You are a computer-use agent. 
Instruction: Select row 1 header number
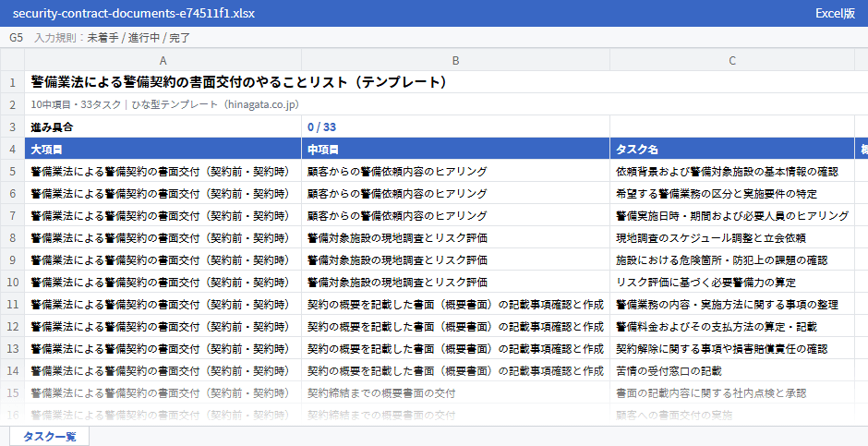click(x=12, y=82)
